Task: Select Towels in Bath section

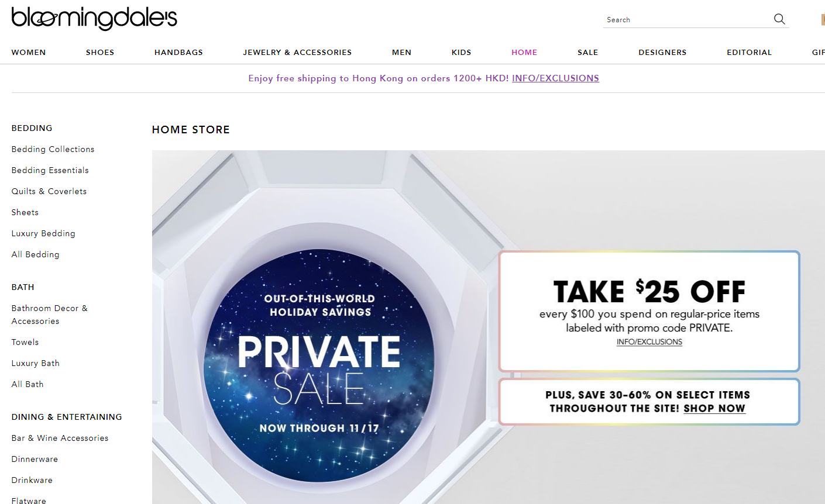Action: click(x=25, y=342)
